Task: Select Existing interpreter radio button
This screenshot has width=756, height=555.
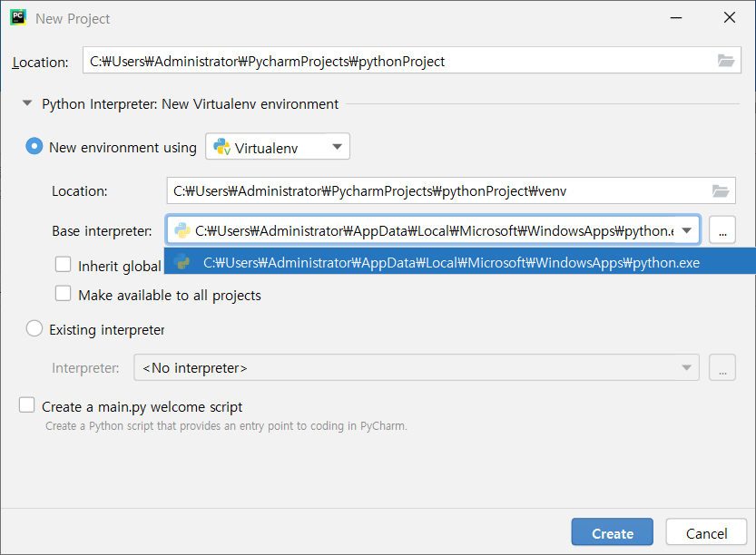Action: tap(34, 328)
